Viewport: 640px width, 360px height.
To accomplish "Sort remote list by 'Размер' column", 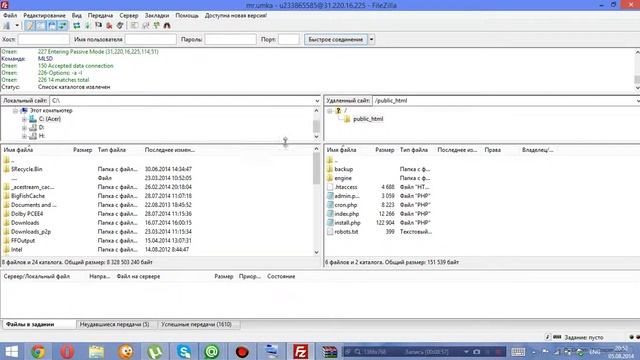I will click(x=385, y=150).
